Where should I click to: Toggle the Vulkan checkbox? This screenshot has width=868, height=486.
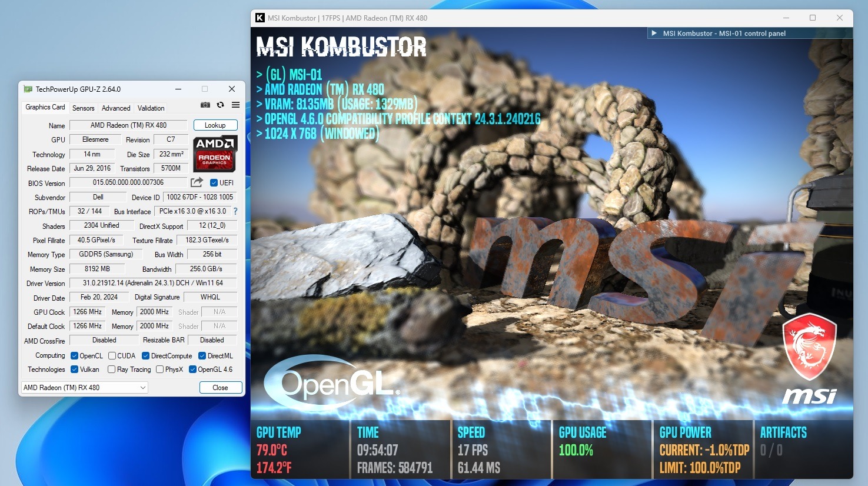(x=74, y=370)
